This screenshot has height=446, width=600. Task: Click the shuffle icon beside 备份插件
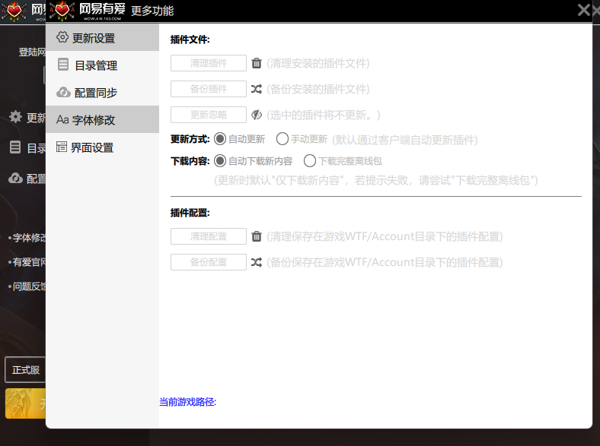257,89
